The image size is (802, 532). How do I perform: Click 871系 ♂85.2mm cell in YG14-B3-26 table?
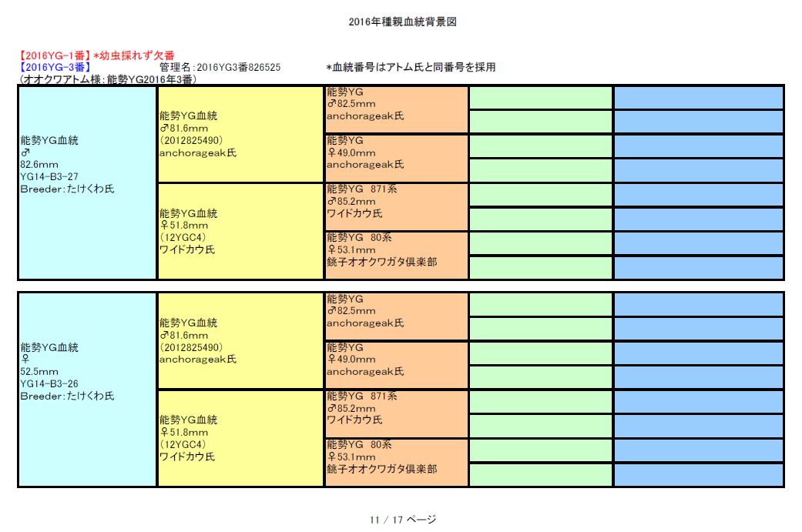[x=396, y=413]
